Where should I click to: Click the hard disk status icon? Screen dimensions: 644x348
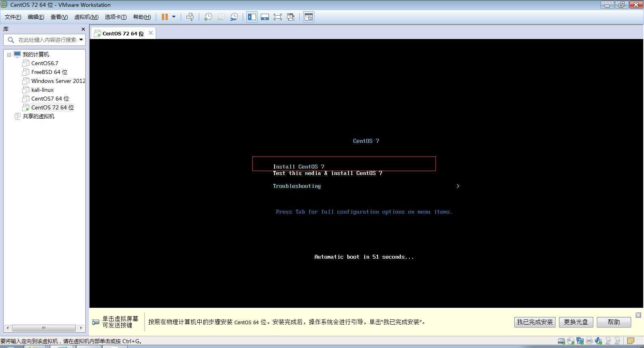point(561,341)
